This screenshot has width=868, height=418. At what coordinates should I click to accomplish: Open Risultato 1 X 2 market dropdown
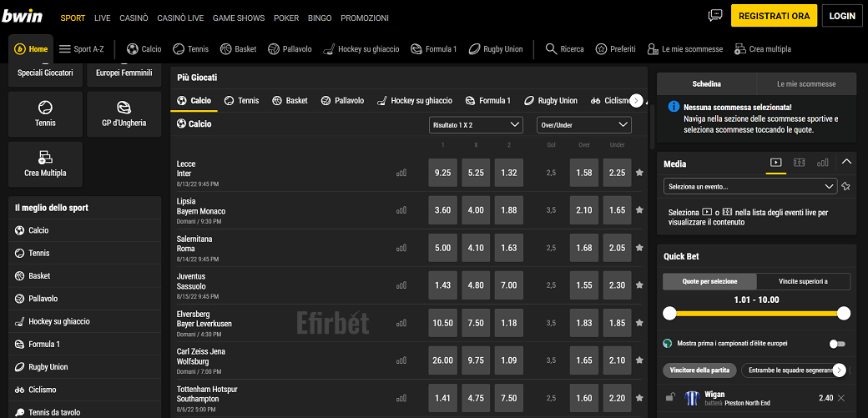click(x=476, y=125)
